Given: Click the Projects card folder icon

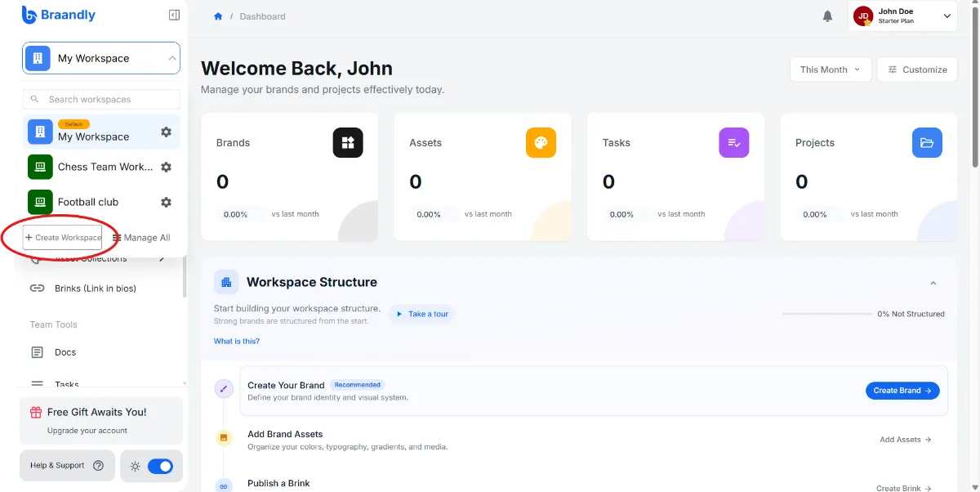Looking at the screenshot, I should [x=927, y=143].
